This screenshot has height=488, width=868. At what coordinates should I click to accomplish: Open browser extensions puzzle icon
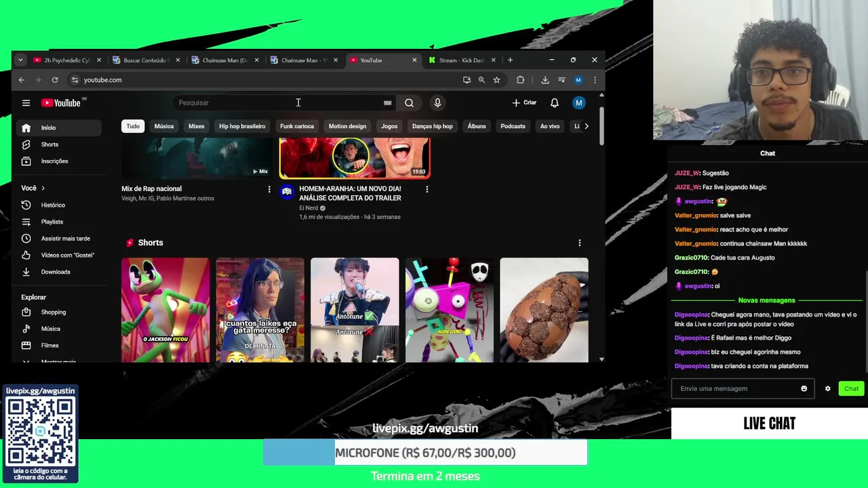(520, 80)
